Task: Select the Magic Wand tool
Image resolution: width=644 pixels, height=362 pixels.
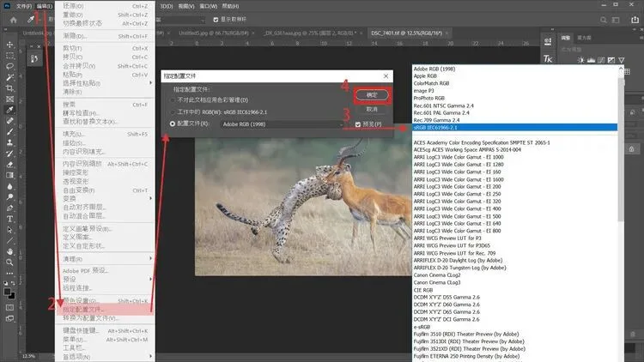Action: point(9,77)
